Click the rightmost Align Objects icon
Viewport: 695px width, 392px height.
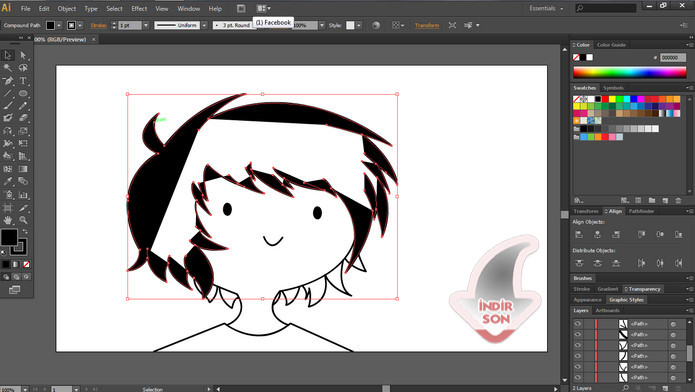[679, 235]
